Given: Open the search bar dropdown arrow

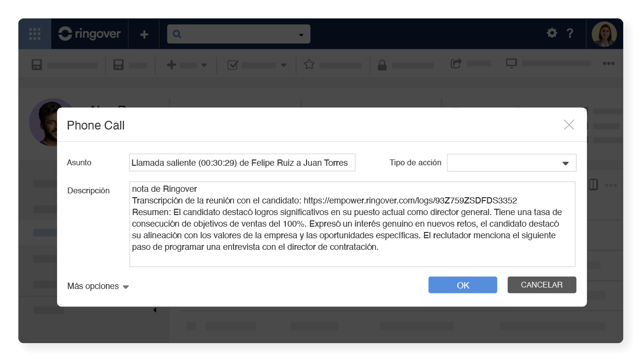Looking at the screenshot, I should (300, 33).
